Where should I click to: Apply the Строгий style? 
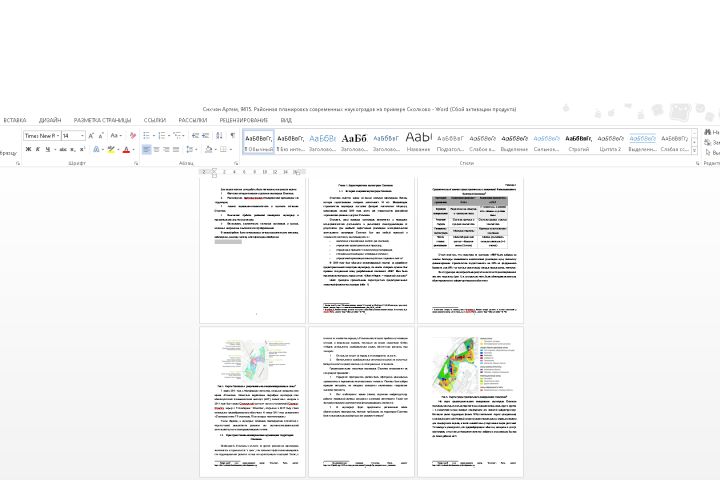tap(579, 142)
